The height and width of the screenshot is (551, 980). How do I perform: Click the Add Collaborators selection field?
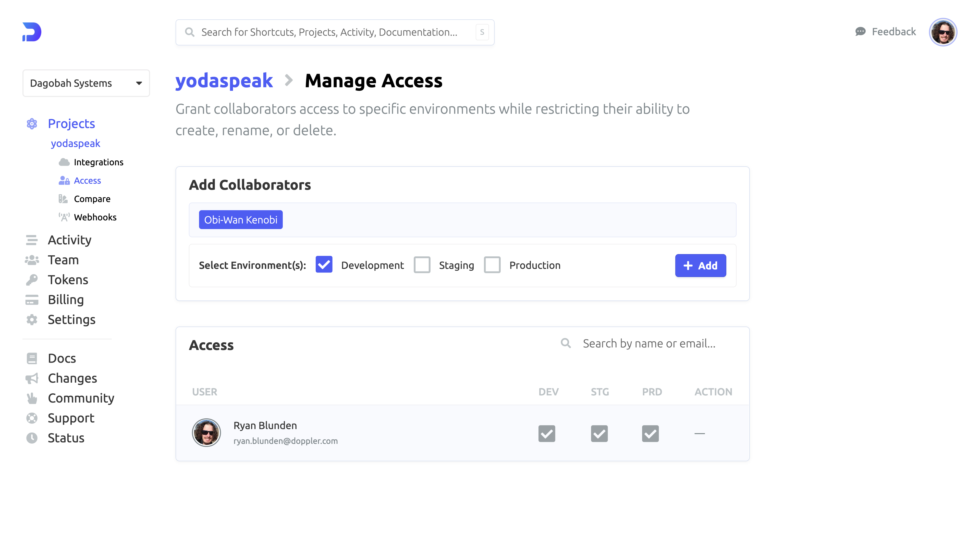coord(495,220)
